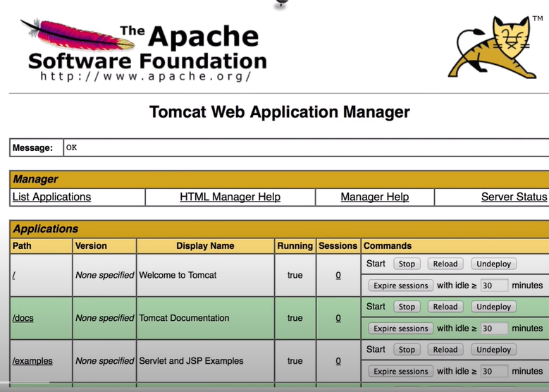Click 'None specified' version in the /examples row
Viewport: 549px width, 392px height.
(x=105, y=361)
